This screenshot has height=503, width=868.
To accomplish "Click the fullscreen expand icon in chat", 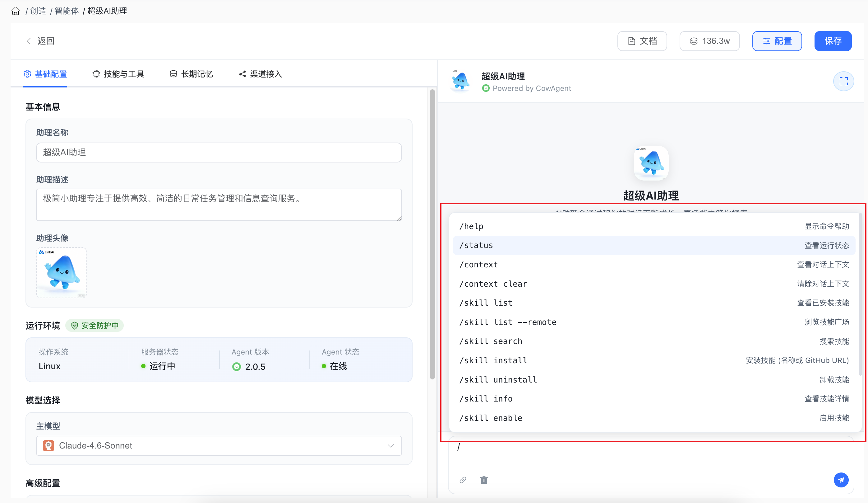I will pos(843,81).
